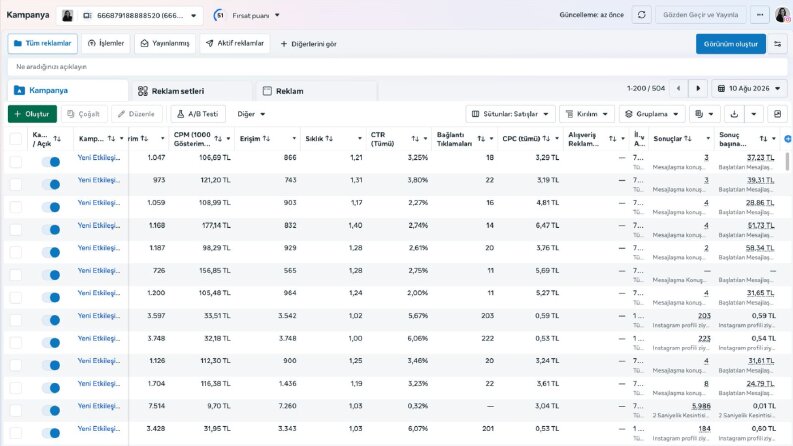793x446 pixels.
Task: Open the Gruplama dropdown
Action: click(x=652, y=114)
